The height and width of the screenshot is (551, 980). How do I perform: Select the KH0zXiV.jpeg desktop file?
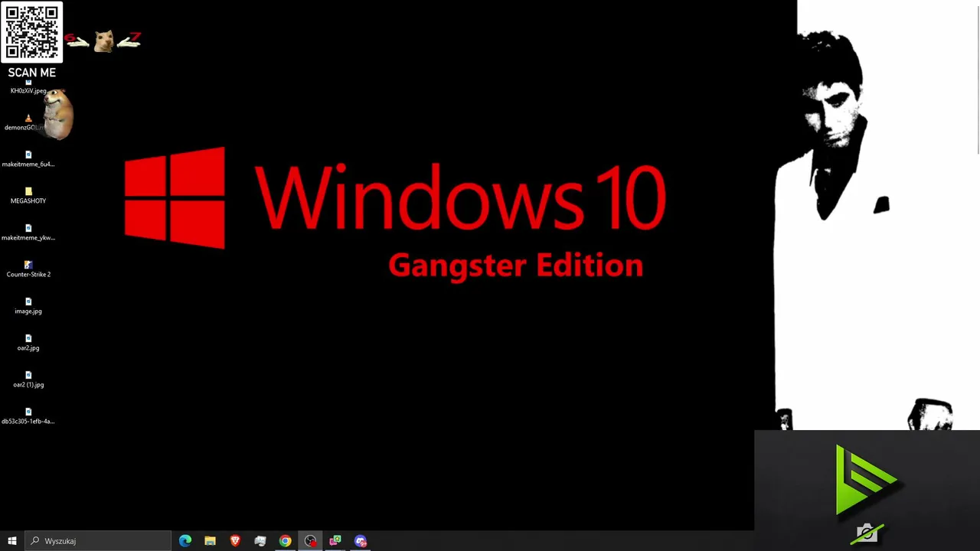click(x=28, y=86)
